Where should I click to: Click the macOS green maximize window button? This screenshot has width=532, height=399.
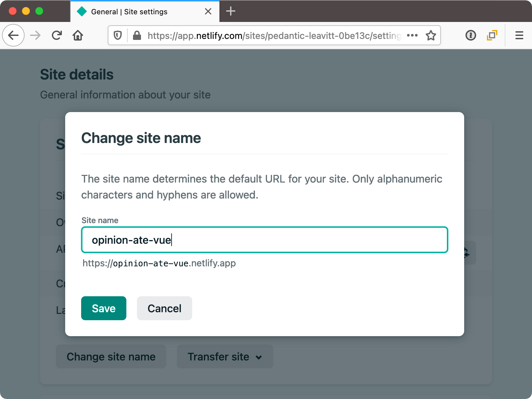[x=39, y=11]
